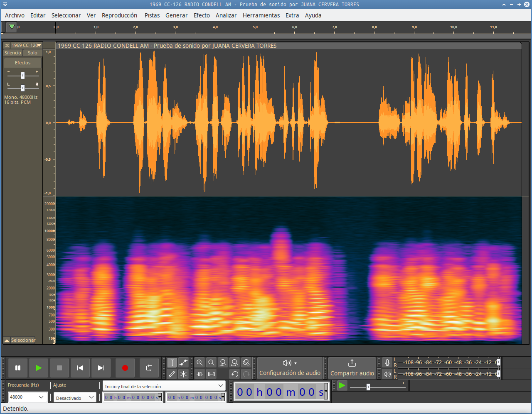Viewport: 532px width, 414px height.
Task: Click the Zoom Out magnifier
Action: tap(211, 363)
